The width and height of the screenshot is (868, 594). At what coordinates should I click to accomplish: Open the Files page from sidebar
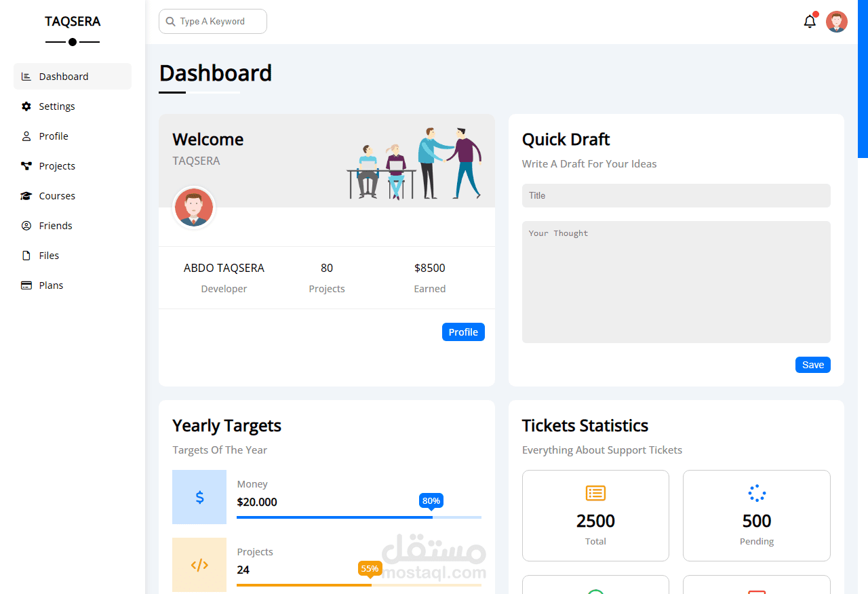click(73, 256)
